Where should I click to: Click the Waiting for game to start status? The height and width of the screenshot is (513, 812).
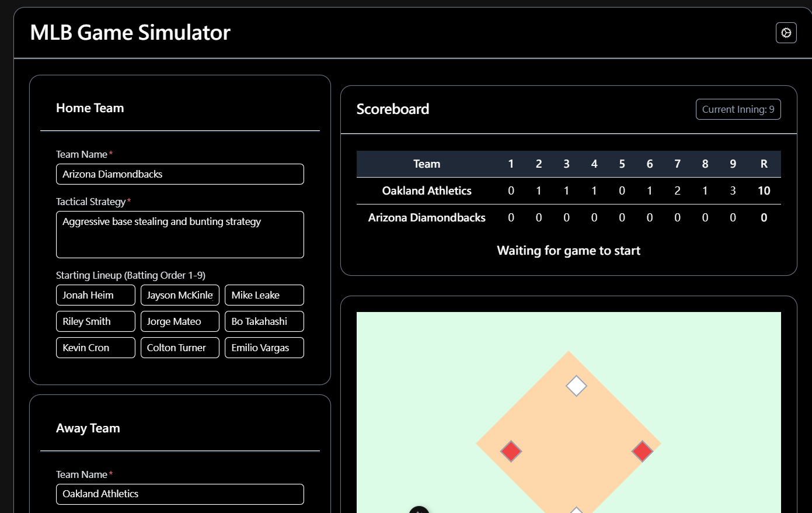[569, 251]
